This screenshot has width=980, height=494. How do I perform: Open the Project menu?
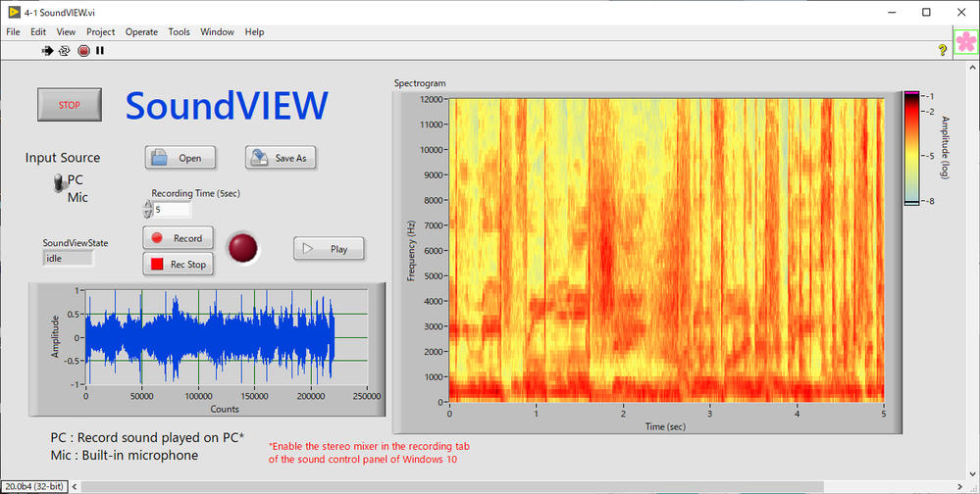[x=101, y=31]
